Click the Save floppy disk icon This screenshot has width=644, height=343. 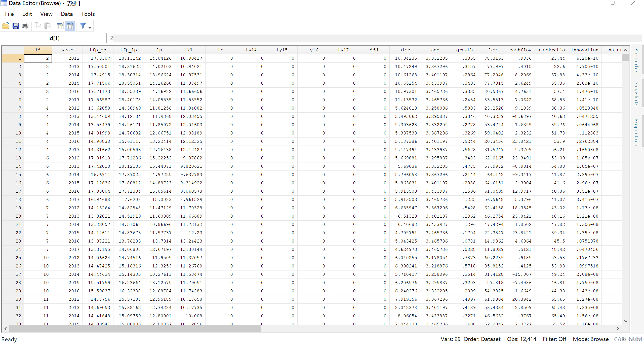coord(16,26)
